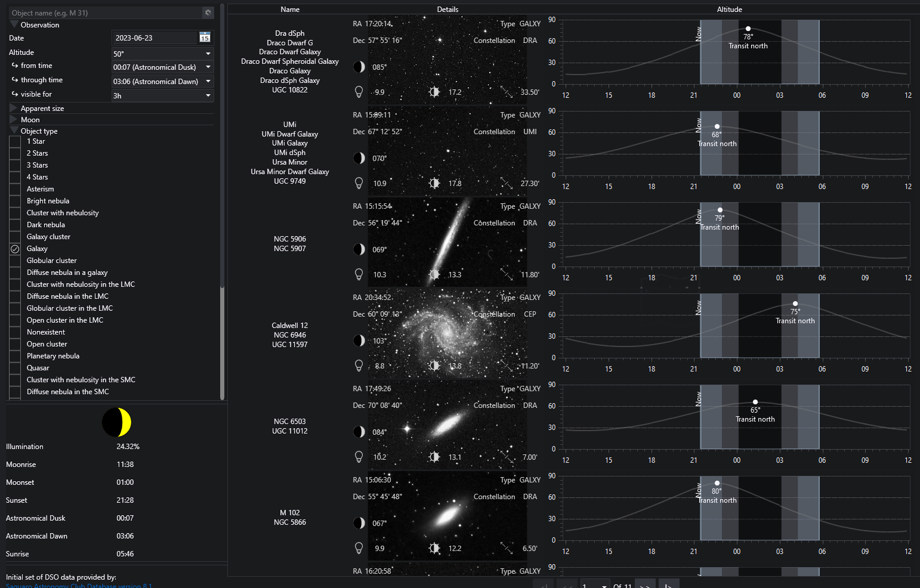Enable Dark nebula filter

tap(15, 225)
